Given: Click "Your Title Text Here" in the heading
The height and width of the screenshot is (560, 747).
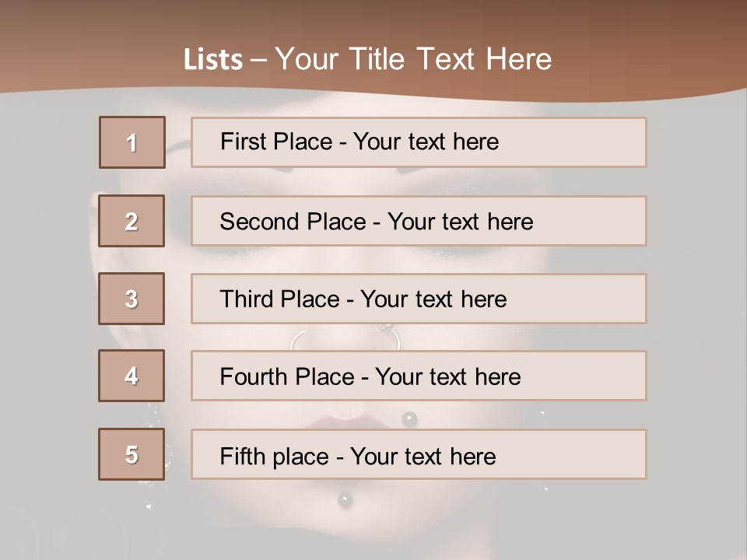Looking at the screenshot, I should coord(413,60).
